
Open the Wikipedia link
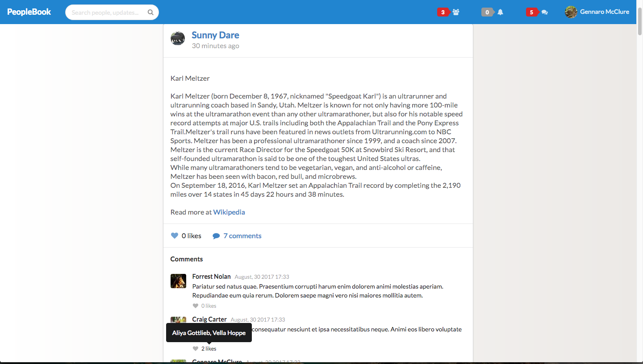[229, 212]
